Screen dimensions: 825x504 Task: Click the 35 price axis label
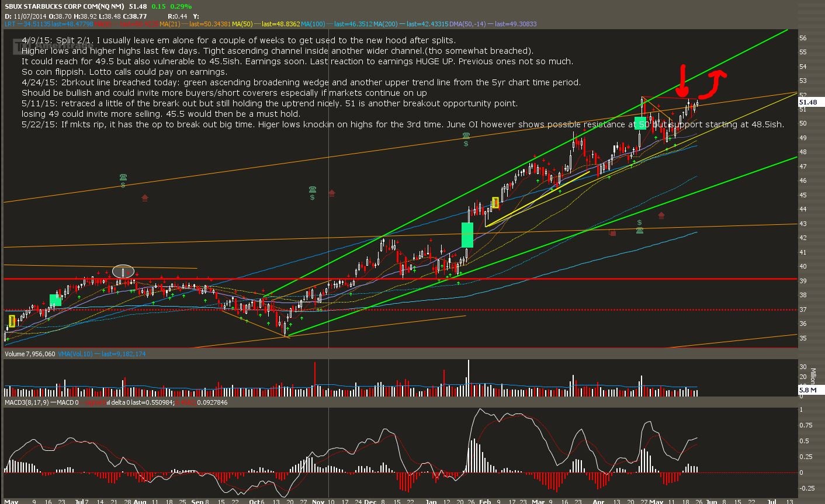coord(803,338)
